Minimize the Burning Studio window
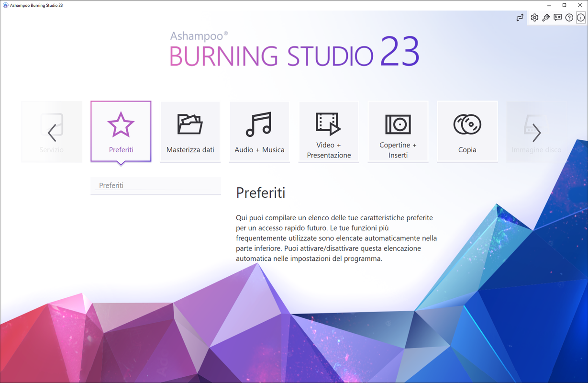 point(548,5)
